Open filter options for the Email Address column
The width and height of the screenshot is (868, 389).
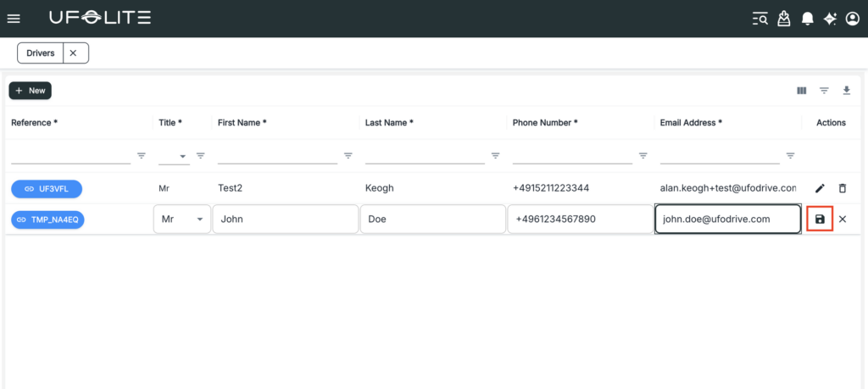(x=790, y=156)
